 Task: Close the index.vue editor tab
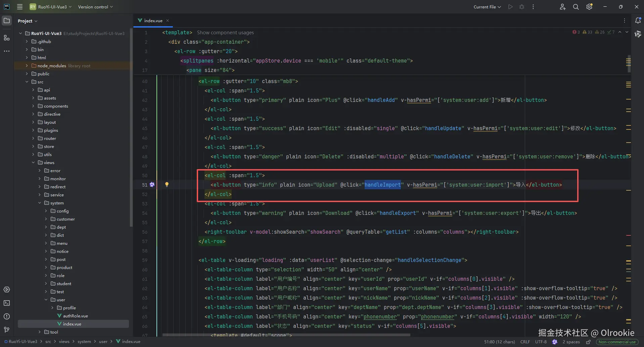[x=168, y=21]
